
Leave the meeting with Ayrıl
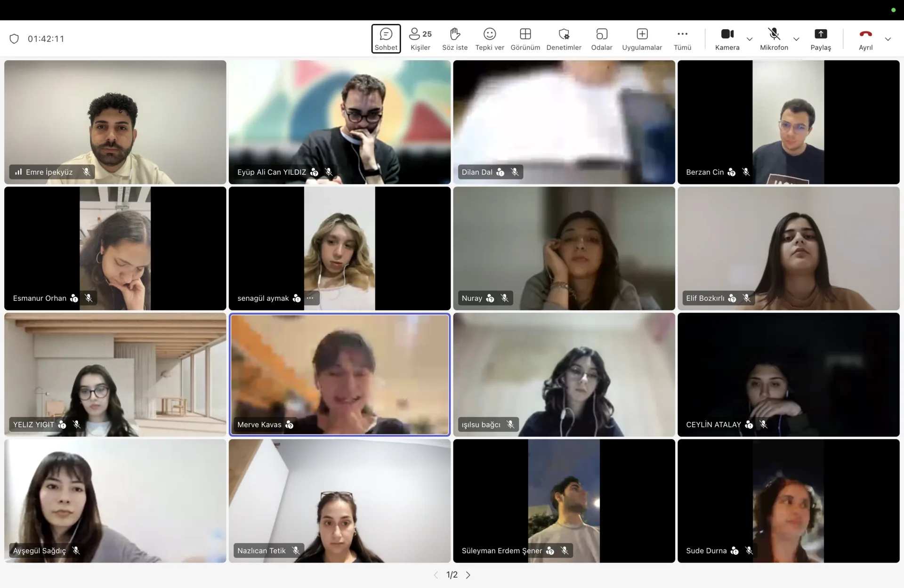[865, 39]
